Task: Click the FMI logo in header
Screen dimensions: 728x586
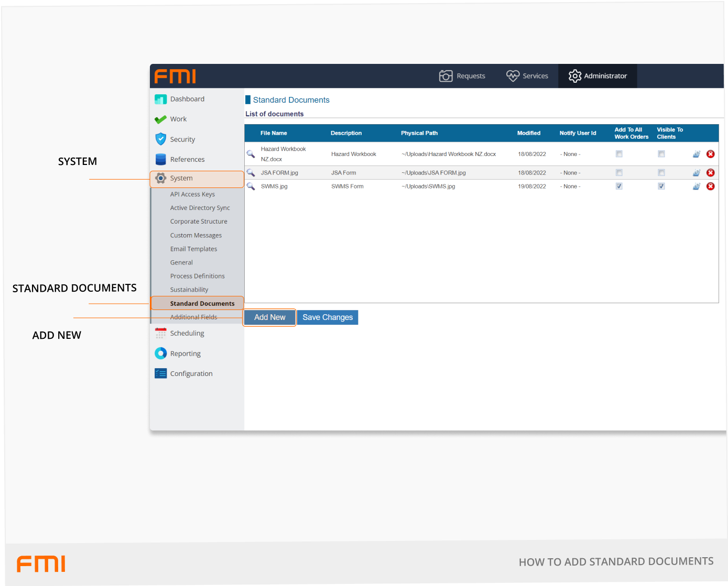Action: click(x=175, y=76)
